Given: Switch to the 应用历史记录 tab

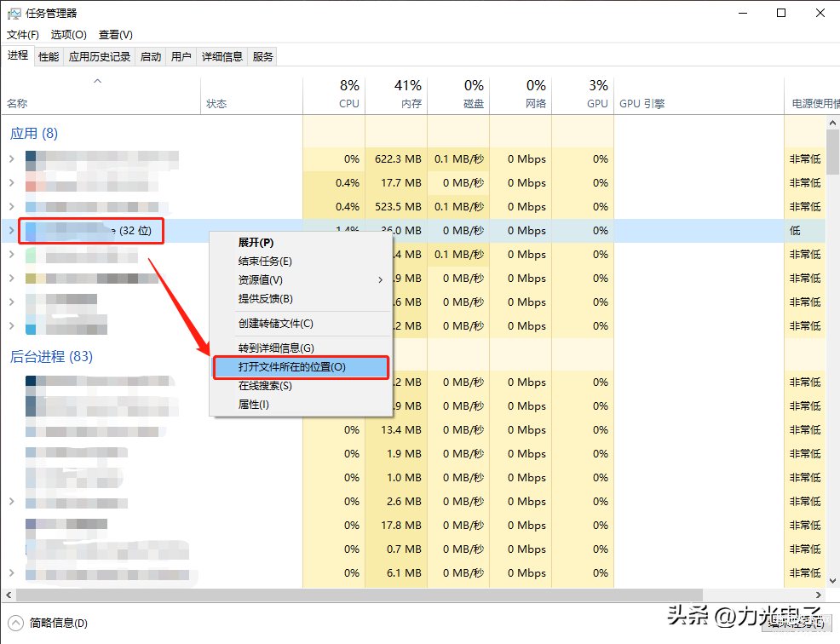Looking at the screenshot, I should click(x=100, y=56).
